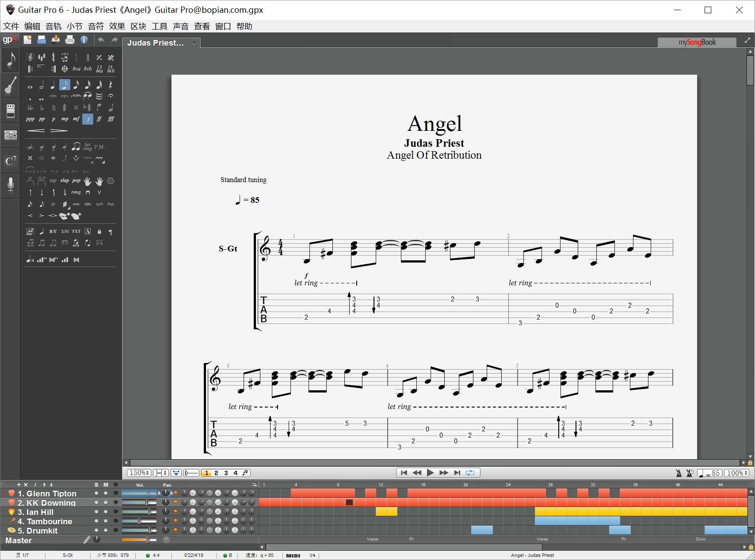Click the tempo 85 button
This screenshot has width=755, height=560.
coord(709,473)
